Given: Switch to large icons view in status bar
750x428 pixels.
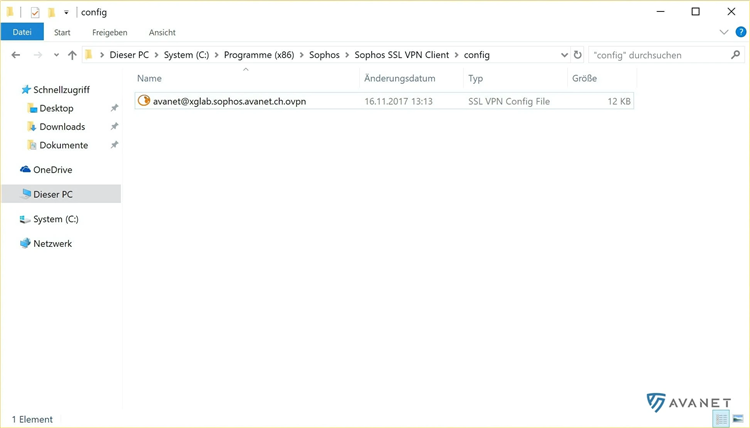Looking at the screenshot, I should point(738,419).
